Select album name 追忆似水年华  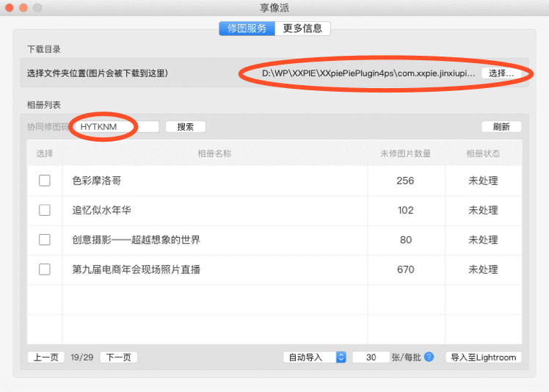coord(101,210)
